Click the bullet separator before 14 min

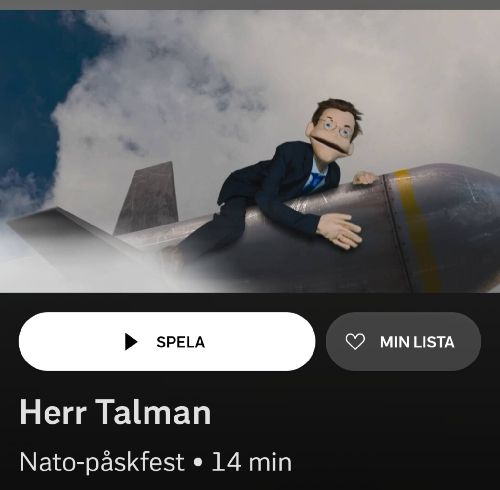[198, 463]
